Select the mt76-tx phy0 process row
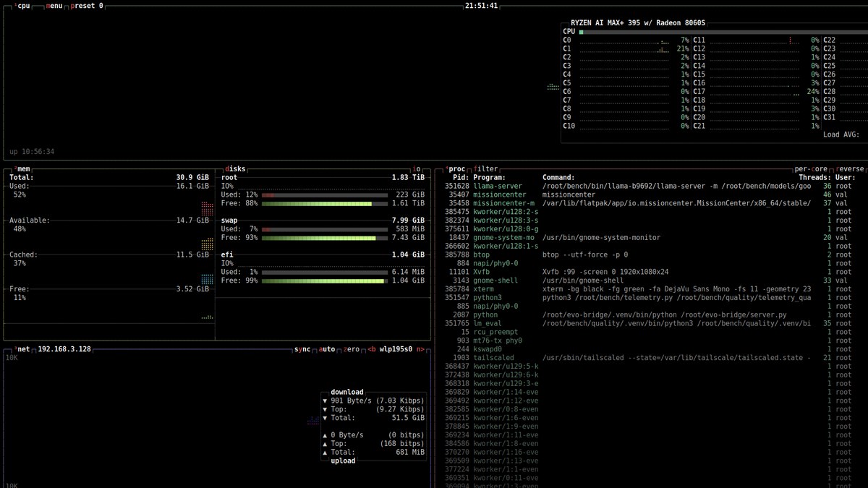The width and height of the screenshot is (868, 488). pyautogui.click(x=650, y=341)
